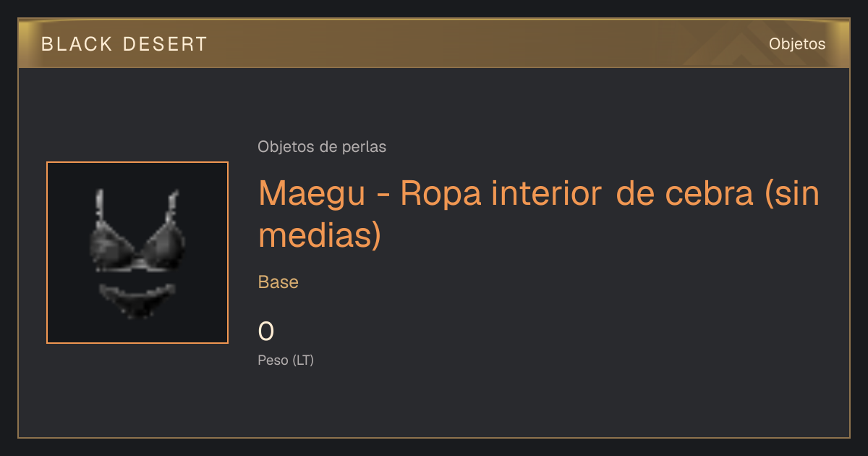Click the BLACK DESERT logo text

tap(124, 44)
